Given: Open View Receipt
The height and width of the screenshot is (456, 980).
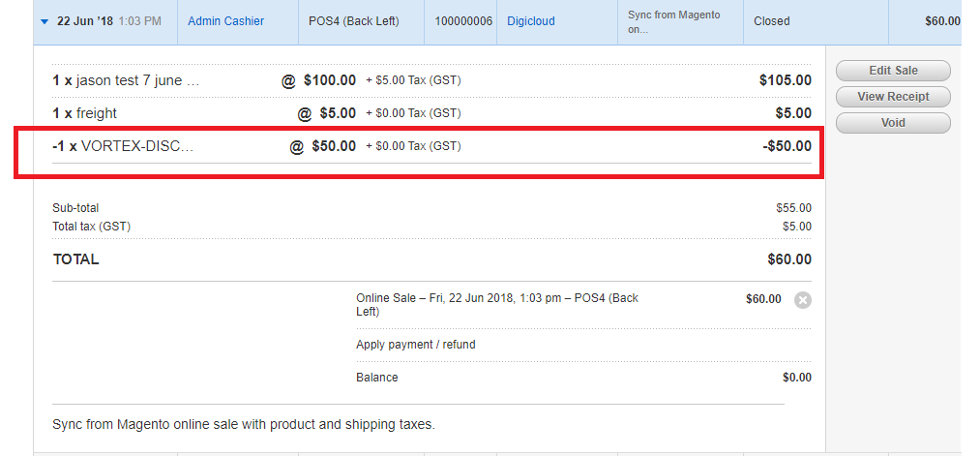Looking at the screenshot, I should 893,97.
